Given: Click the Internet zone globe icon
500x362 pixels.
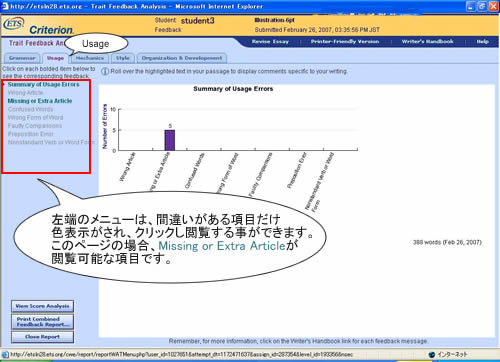Looking at the screenshot, I should (x=432, y=355).
